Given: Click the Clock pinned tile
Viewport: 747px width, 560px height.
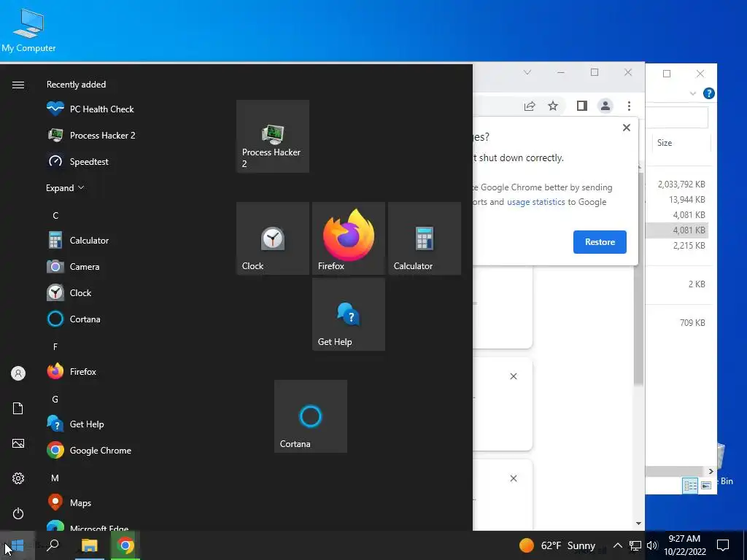Looking at the screenshot, I should coord(273,238).
